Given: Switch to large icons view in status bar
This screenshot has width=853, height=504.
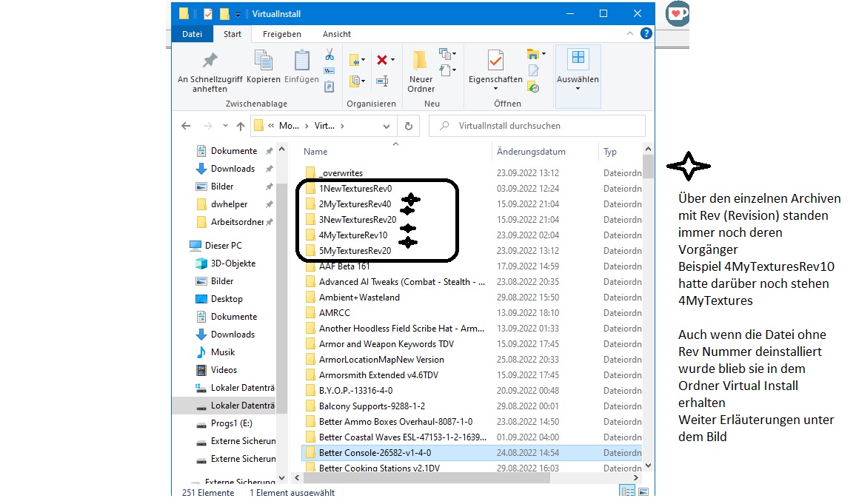Looking at the screenshot, I should click(x=644, y=492).
